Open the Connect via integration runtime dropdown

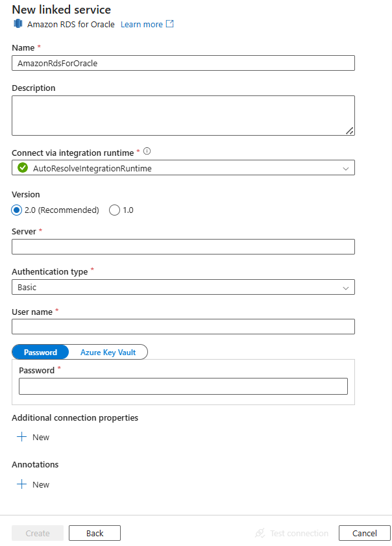coord(183,167)
